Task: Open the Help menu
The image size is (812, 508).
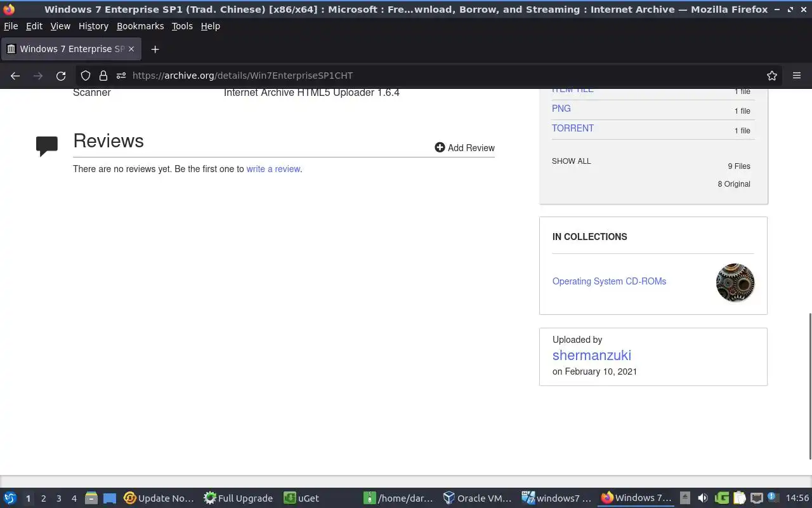Action: (211, 26)
